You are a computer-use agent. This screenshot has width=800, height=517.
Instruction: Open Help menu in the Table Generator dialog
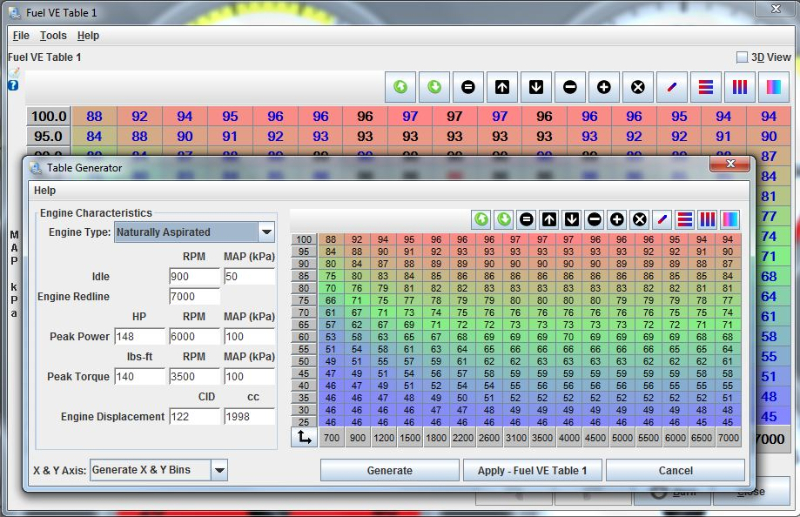[x=45, y=190]
